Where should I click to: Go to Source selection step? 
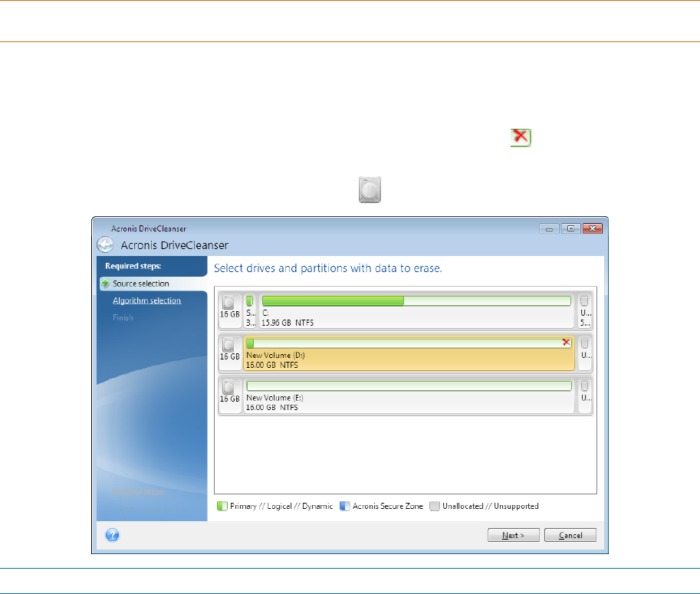140,284
